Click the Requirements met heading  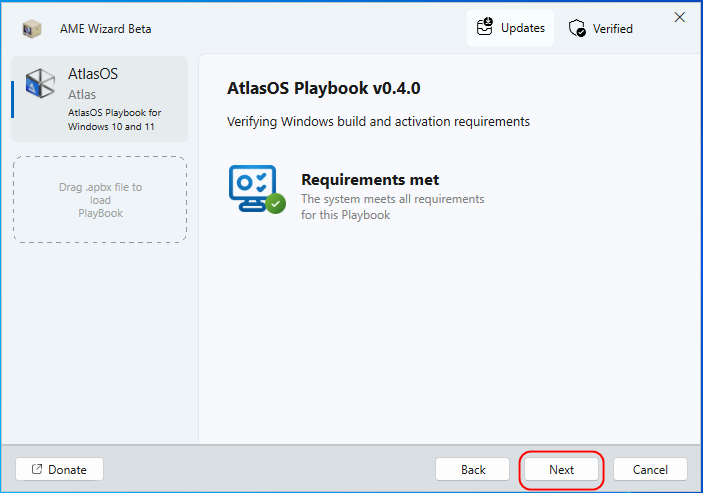[370, 180]
